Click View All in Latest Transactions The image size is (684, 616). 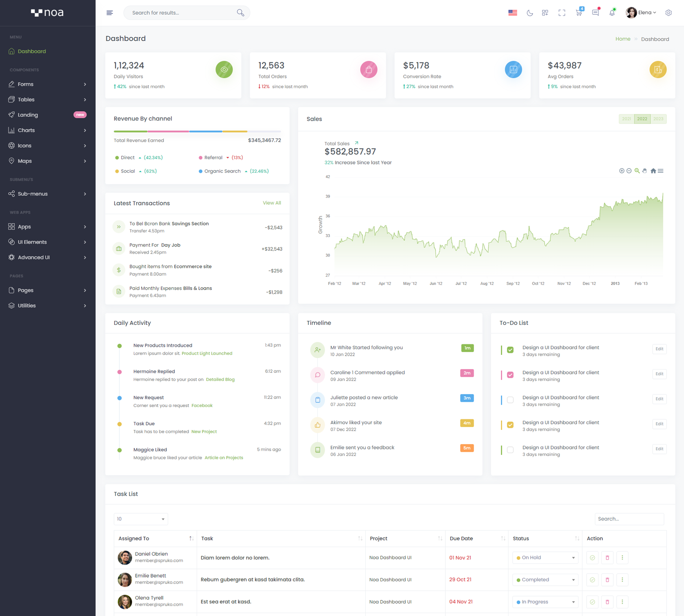tap(272, 203)
